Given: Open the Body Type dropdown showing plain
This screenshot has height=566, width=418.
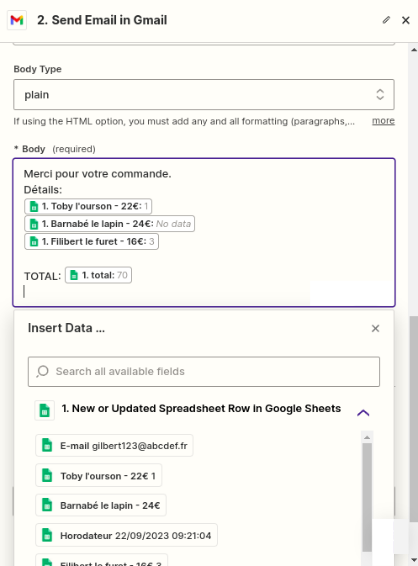Looking at the screenshot, I should click(x=204, y=95).
